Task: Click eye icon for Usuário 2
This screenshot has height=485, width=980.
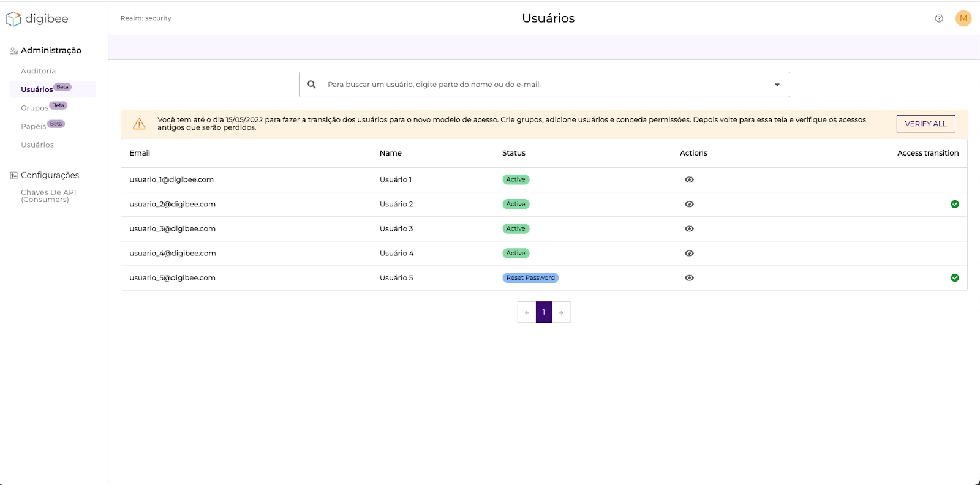Action: [x=689, y=204]
